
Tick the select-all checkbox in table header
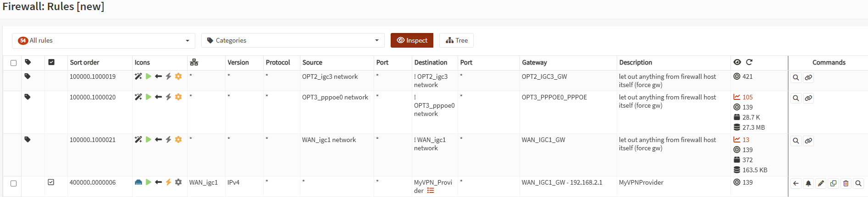pyautogui.click(x=14, y=63)
